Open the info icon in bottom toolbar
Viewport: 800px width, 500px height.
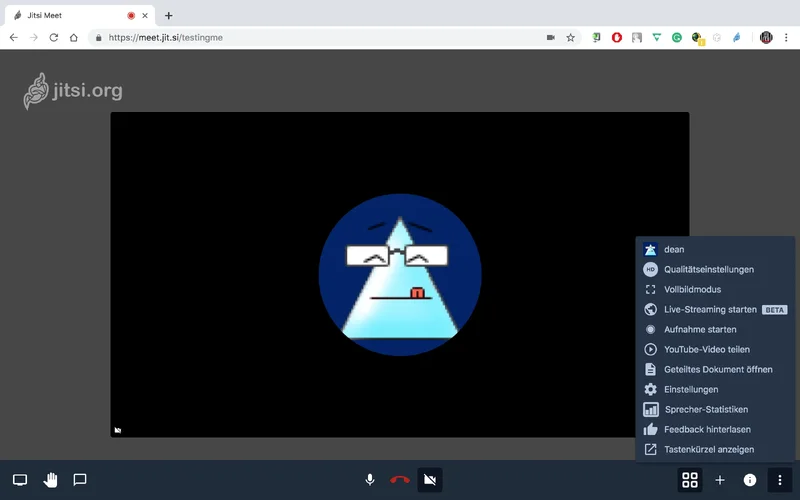(x=750, y=480)
